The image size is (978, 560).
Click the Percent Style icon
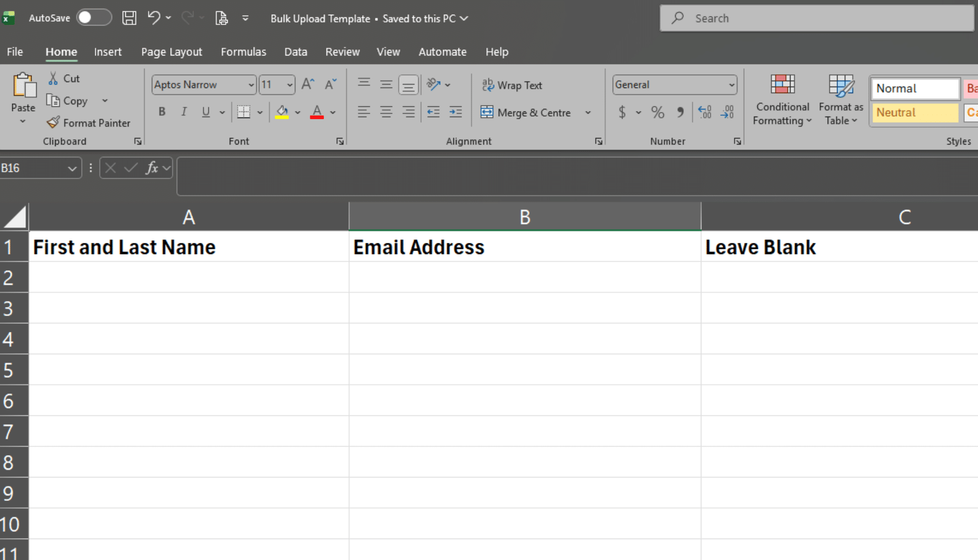point(658,112)
